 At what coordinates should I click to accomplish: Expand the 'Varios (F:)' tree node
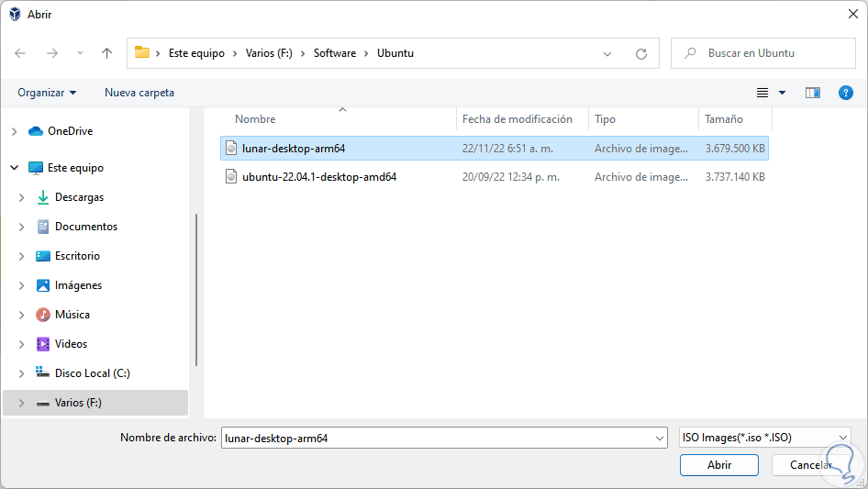[22, 403]
